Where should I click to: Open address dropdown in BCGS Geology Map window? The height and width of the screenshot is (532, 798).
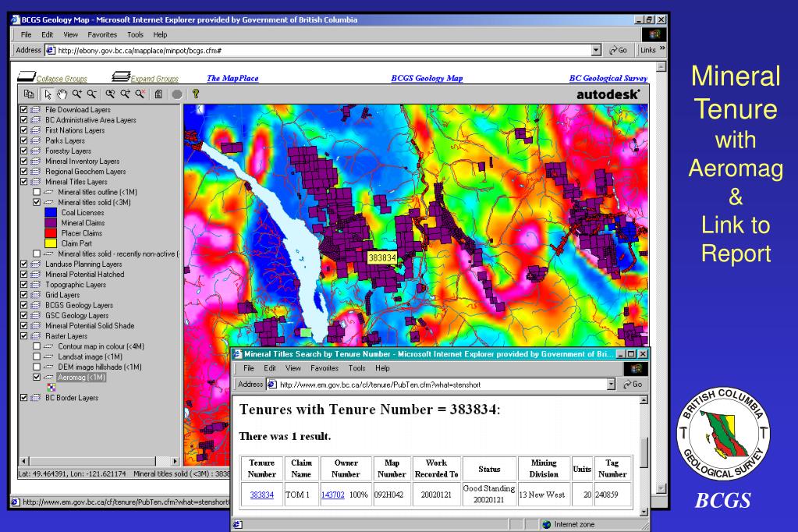click(x=597, y=50)
